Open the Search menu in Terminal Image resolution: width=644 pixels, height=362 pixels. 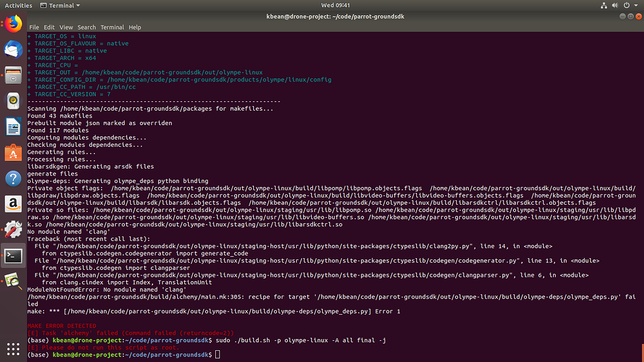[x=86, y=27]
